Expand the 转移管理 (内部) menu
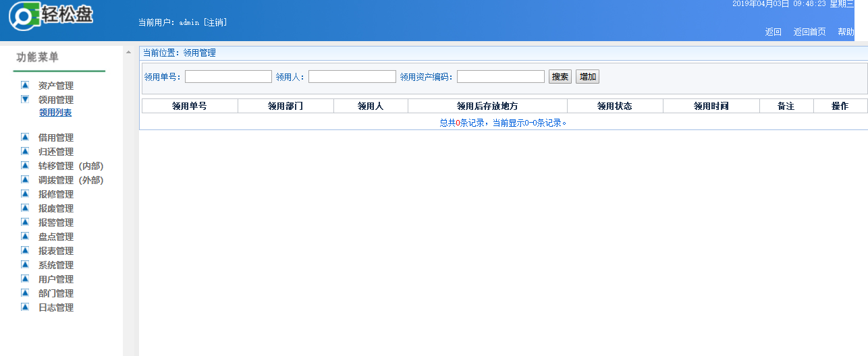 pyautogui.click(x=71, y=166)
